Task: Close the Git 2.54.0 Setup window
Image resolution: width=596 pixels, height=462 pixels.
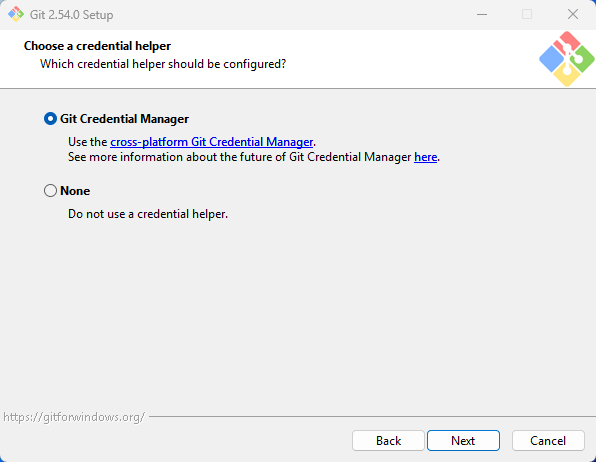Action: point(572,14)
